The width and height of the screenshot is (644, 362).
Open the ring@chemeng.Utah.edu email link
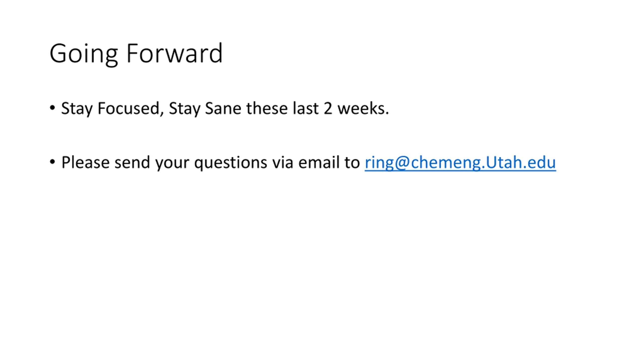(460, 163)
